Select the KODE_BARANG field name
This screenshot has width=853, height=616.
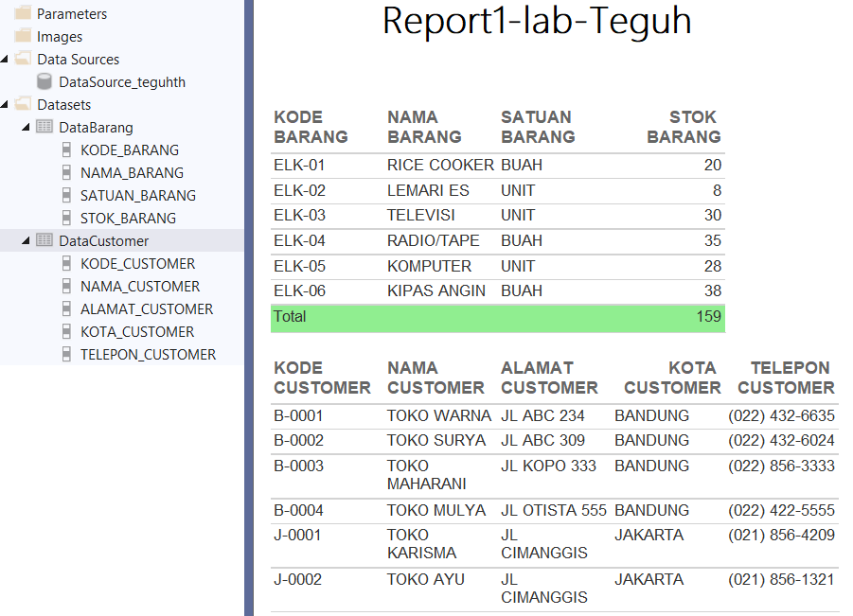pyautogui.click(x=130, y=150)
